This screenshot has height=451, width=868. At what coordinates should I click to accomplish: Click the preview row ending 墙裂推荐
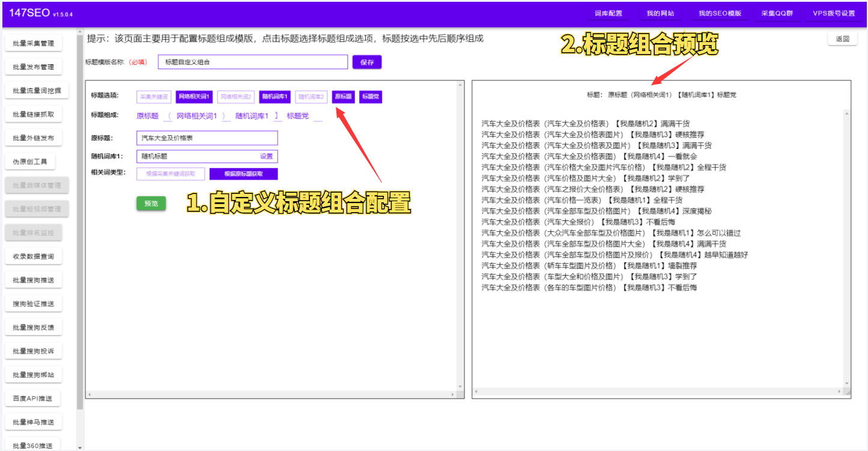pyautogui.click(x=589, y=265)
